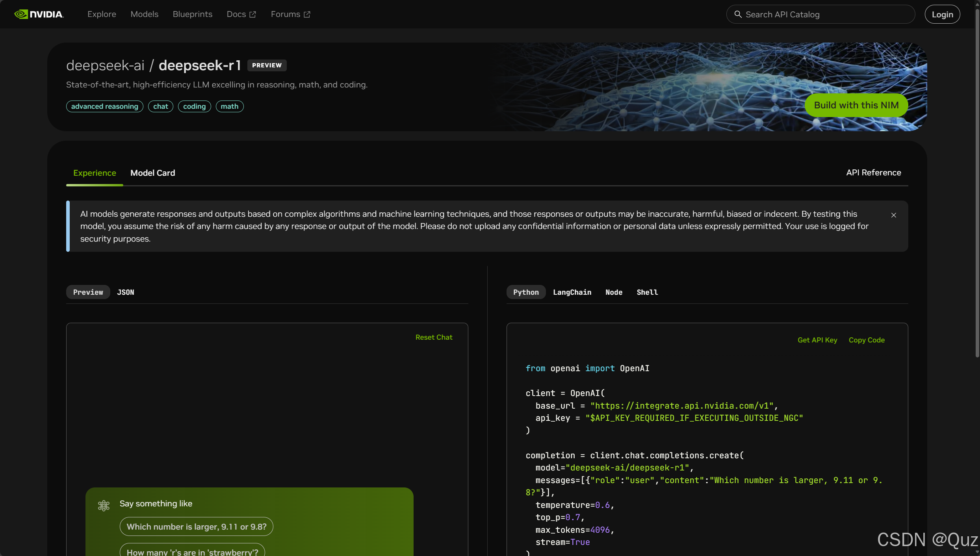Screen dimensions: 980x556
Task: Click the atom icon beside Say something like
Action: (x=104, y=505)
